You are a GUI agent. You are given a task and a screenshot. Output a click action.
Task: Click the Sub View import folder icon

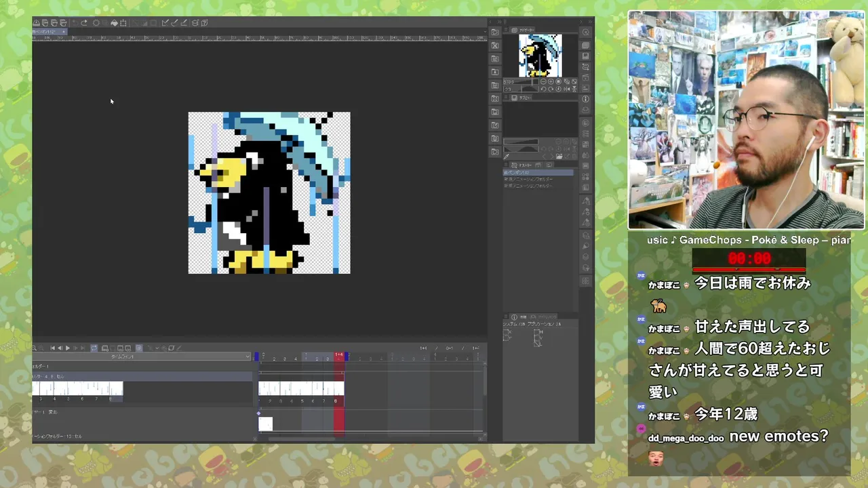pos(559,157)
